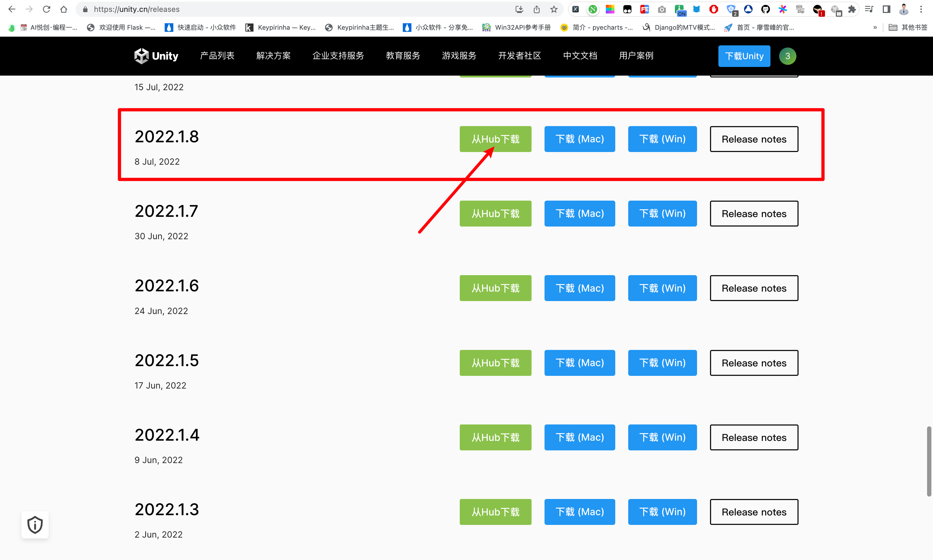Open Release notes for 2022.1.6

point(754,288)
